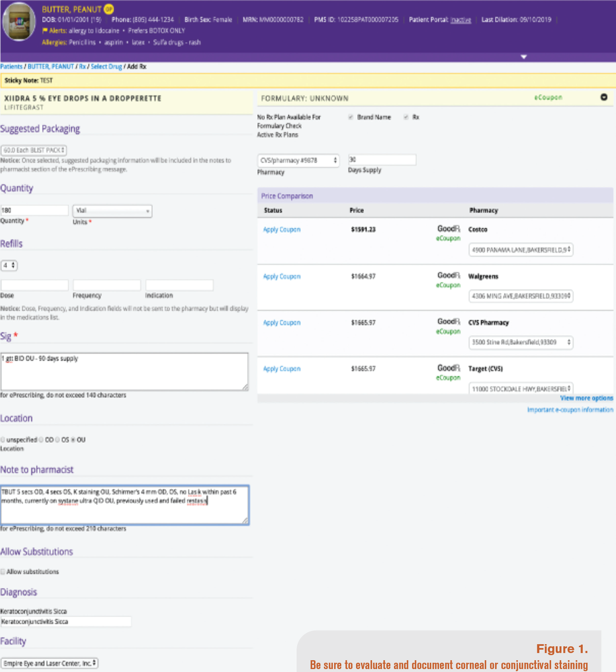Viewport: 616px width, 672px height.
Task: Click the Indication input field
Action: tap(179, 285)
